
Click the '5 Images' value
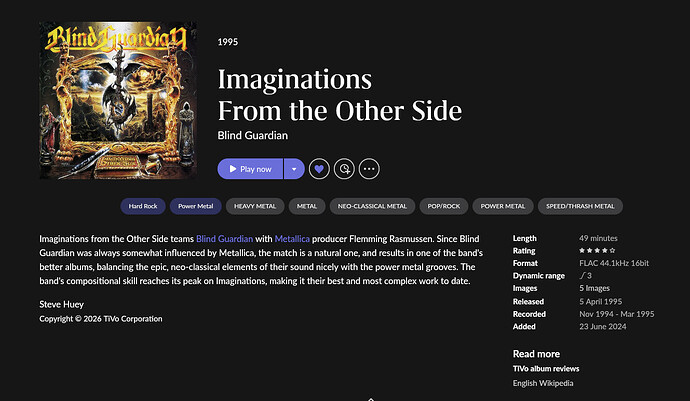click(x=595, y=288)
